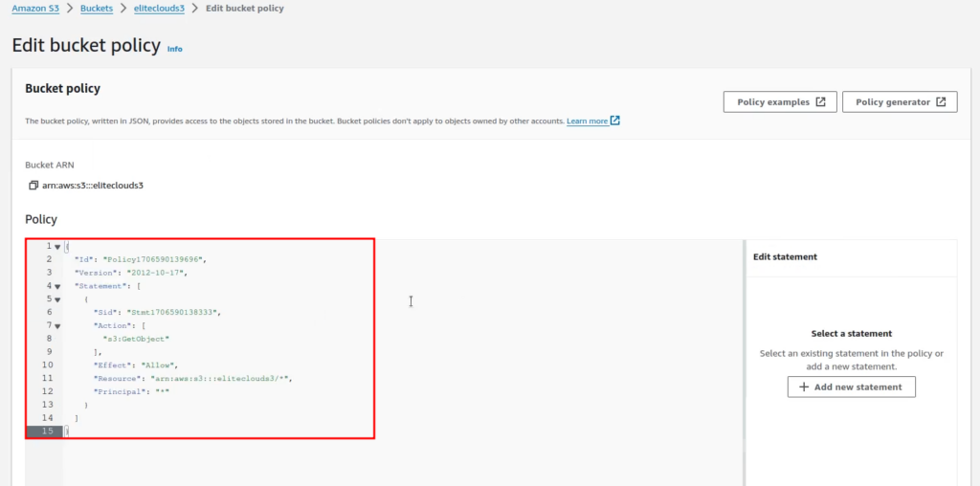Click the Version value 2012-10-17

coord(156,273)
